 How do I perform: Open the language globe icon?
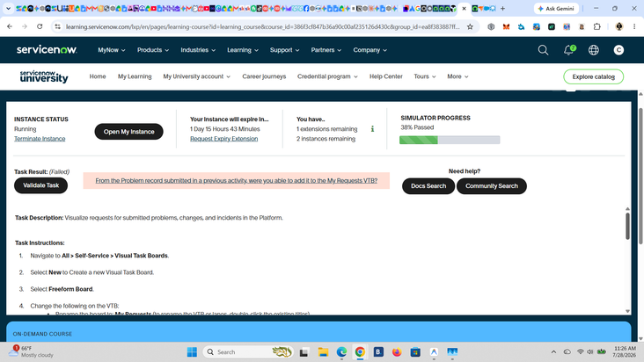[x=594, y=50]
